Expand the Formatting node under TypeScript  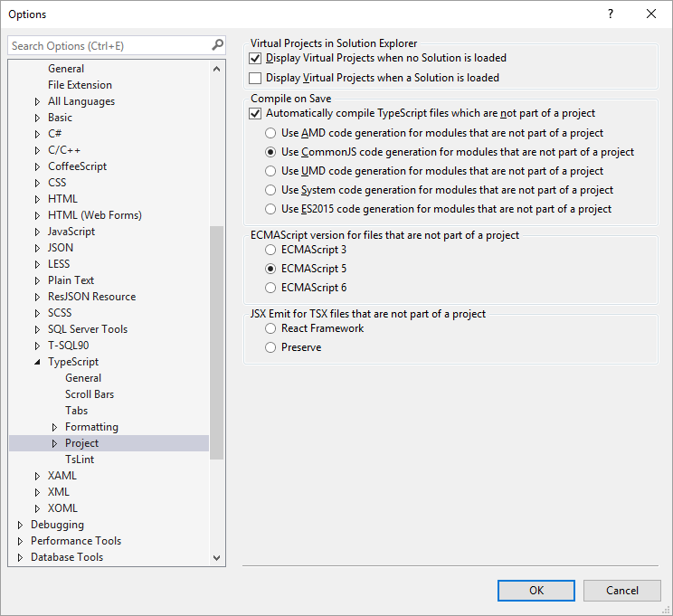pos(54,427)
